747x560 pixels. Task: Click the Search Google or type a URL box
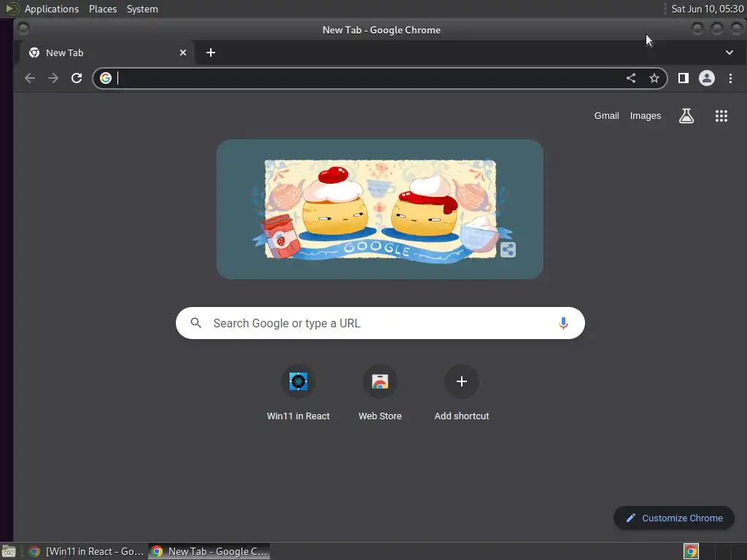point(380,323)
